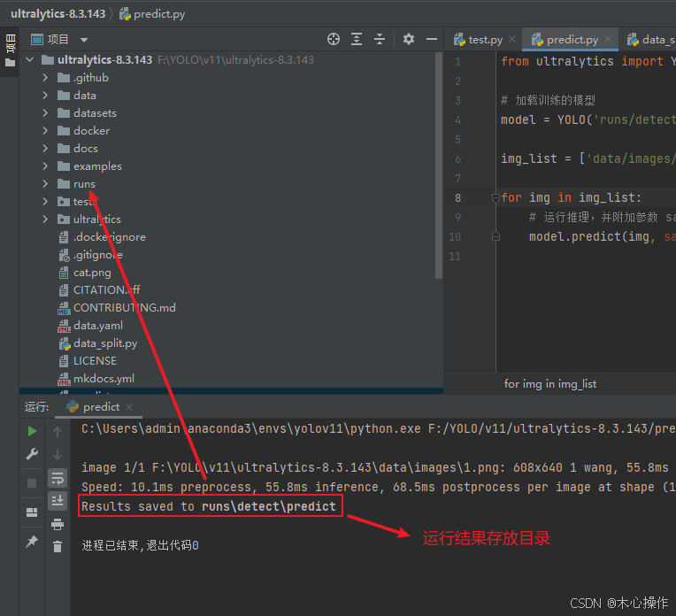Click 'from ultralytics import' on line 1
This screenshot has width=676, height=616.
582,61
